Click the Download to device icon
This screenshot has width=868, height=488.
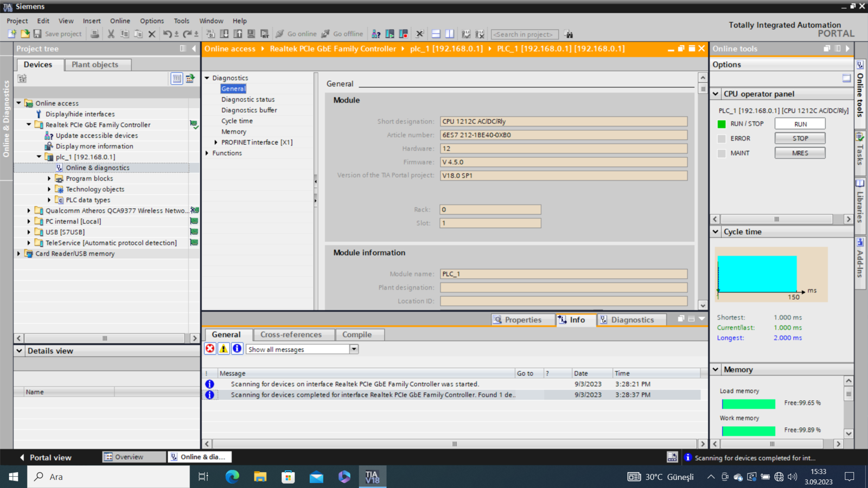224,34
